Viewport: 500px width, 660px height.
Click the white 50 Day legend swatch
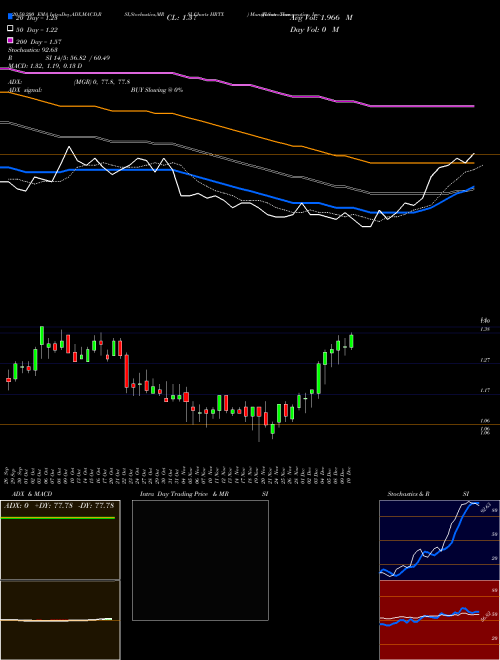click(x=10, y=29)
